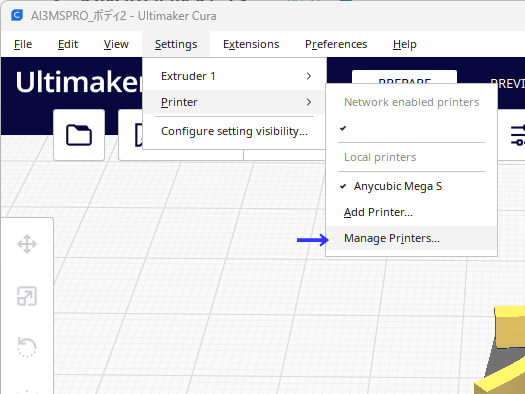Click the Settings menu
Viewport: 525px width, 394px height.
[x=176, y=44]
